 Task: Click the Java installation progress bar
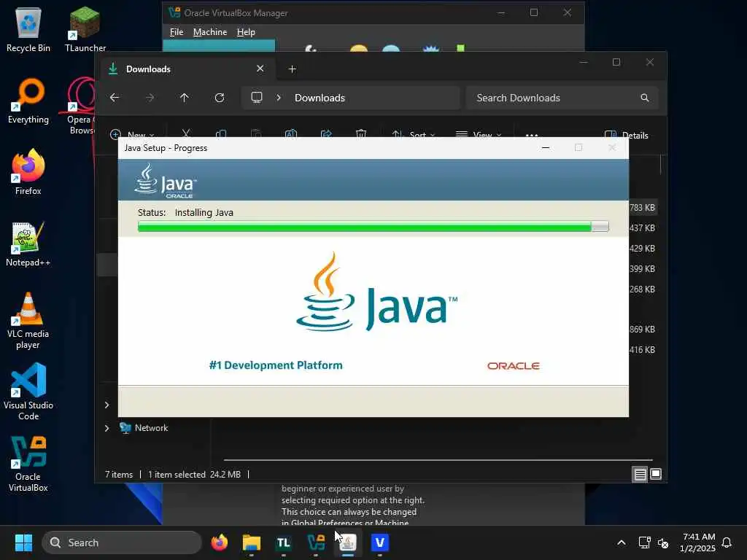click(373, 227)
